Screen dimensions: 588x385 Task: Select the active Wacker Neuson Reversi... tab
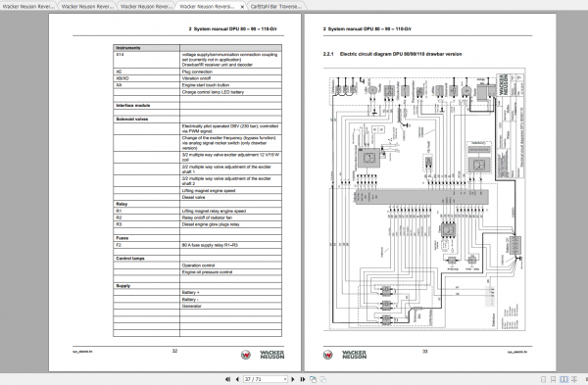(207, 7)
